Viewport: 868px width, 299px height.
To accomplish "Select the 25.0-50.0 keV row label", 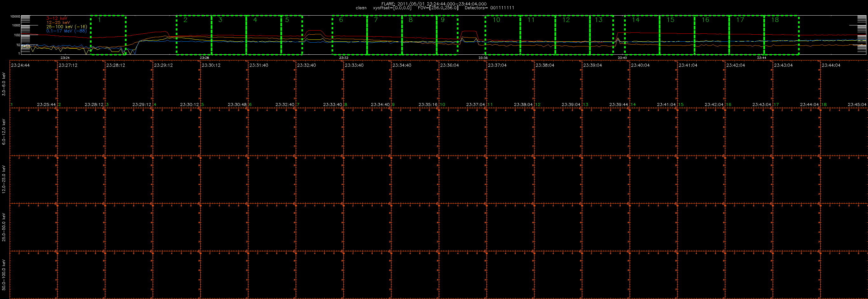I will tap(4, 227).
